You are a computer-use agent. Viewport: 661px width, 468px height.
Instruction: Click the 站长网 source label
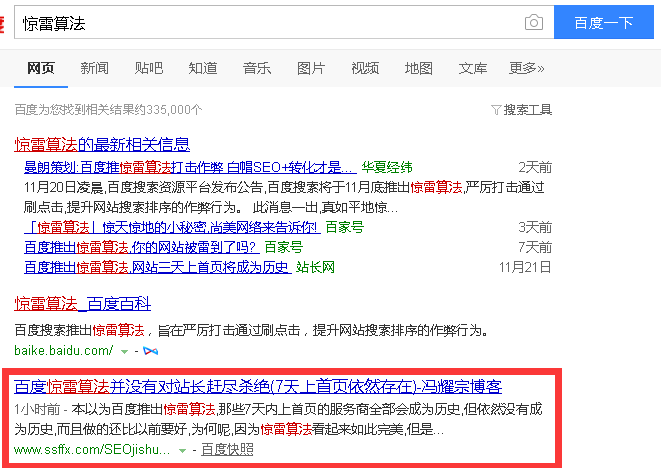coord(315,267)
